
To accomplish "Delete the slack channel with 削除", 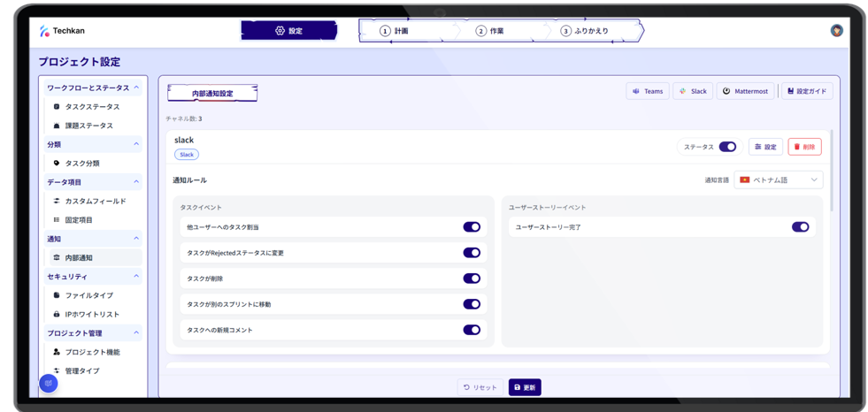I will 804,147.
